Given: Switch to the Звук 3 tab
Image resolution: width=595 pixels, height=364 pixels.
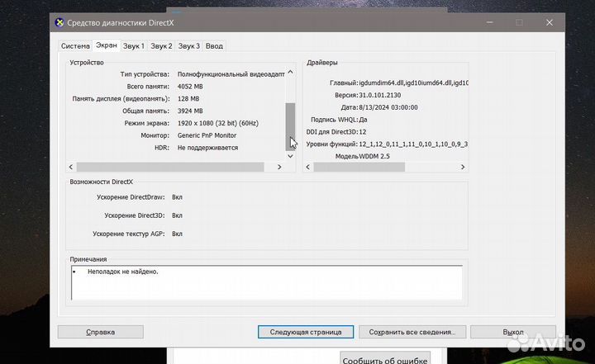Looking at the screenshot, I should click(189, 46).
